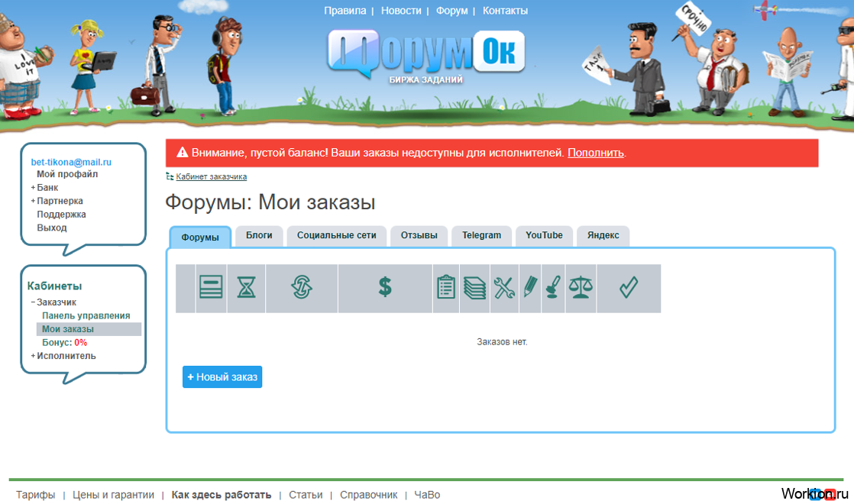This screenshot has width=854, height=504.
Task: Click the Новый заказ button
Action: (222, 376)
